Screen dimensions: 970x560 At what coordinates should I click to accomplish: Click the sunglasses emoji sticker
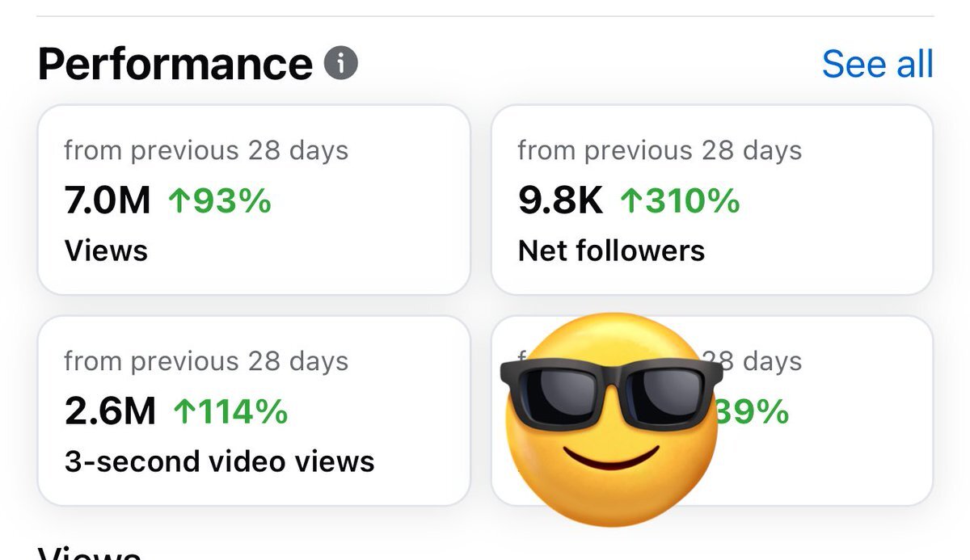click(611, 417)
